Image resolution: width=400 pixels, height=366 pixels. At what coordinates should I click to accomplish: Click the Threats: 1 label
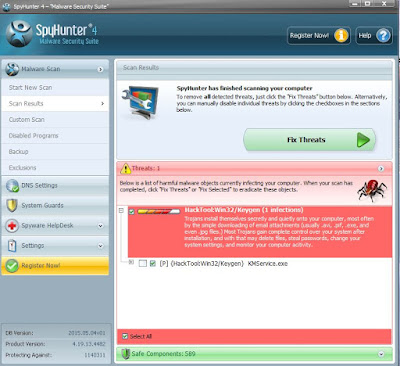[146, 168]
